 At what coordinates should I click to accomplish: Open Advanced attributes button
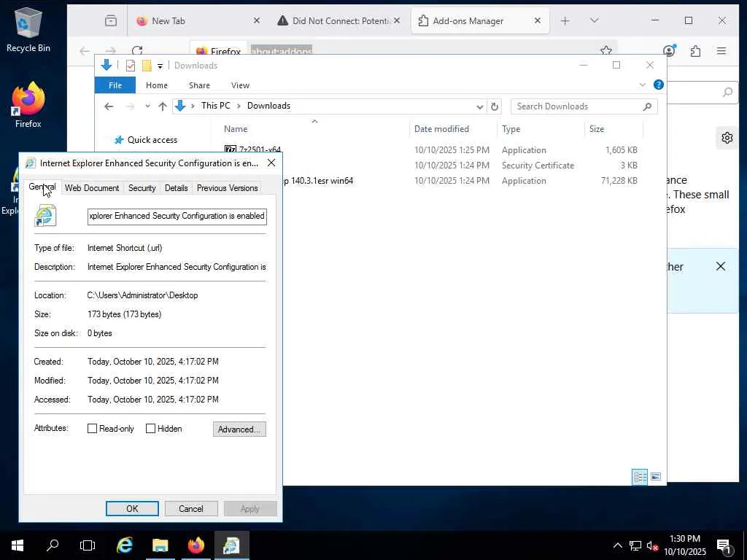239,429
